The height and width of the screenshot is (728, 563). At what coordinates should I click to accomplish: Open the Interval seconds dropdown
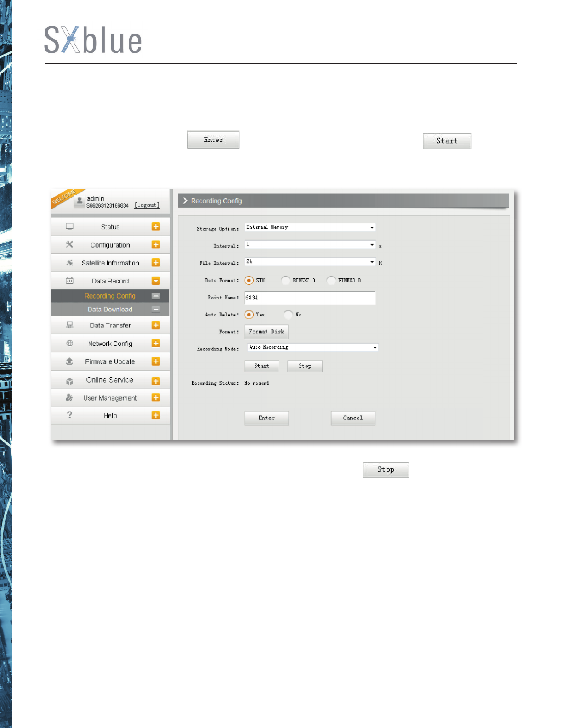tap(310, 245)
